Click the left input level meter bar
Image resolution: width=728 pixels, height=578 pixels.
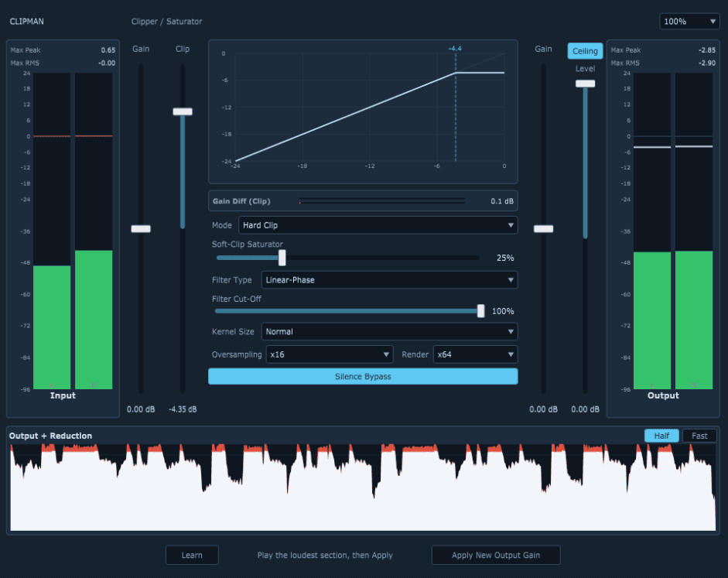52,231
